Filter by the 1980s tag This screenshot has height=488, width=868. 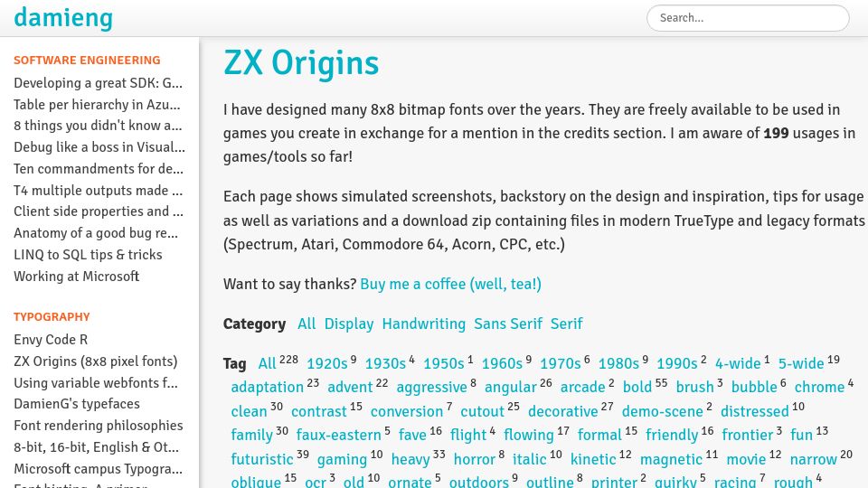pos(618,363)
